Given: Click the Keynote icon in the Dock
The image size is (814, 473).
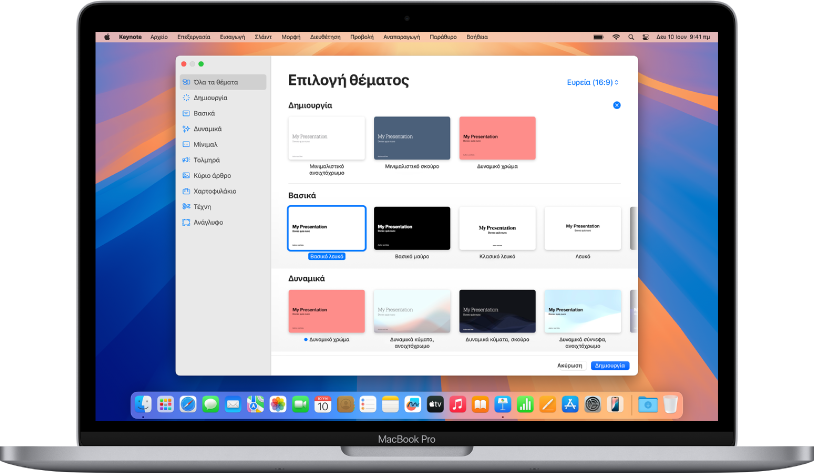Looking at the screenshot, I should click(503, 404).
